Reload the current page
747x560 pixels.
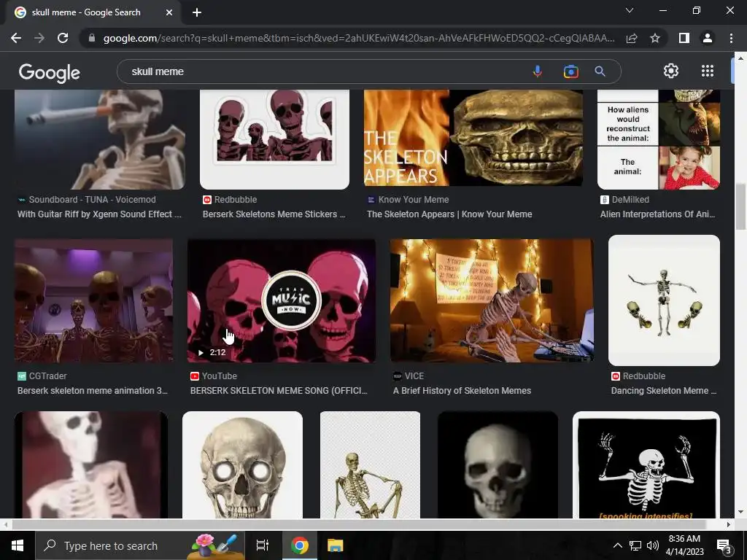click(x=63, y=38)
